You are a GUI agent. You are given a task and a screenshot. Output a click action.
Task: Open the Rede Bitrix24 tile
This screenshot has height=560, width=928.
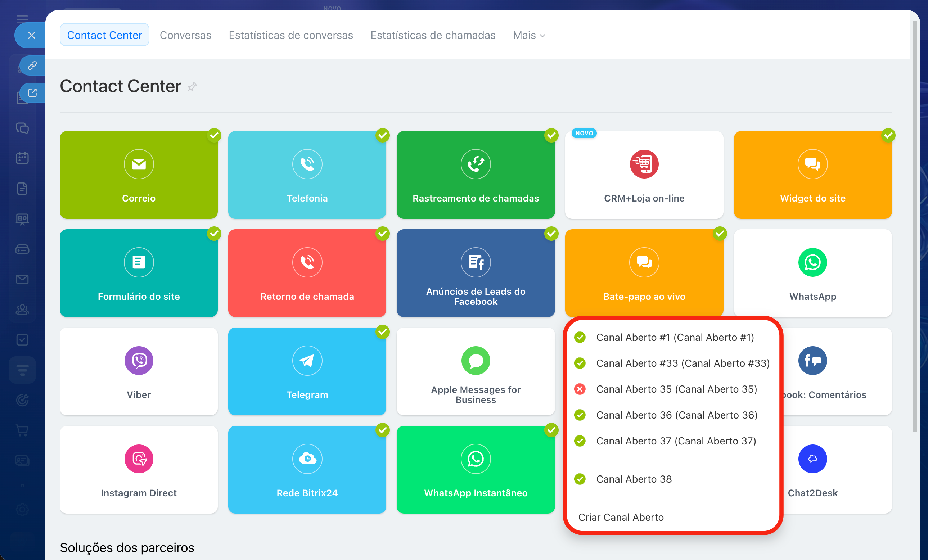307,470
